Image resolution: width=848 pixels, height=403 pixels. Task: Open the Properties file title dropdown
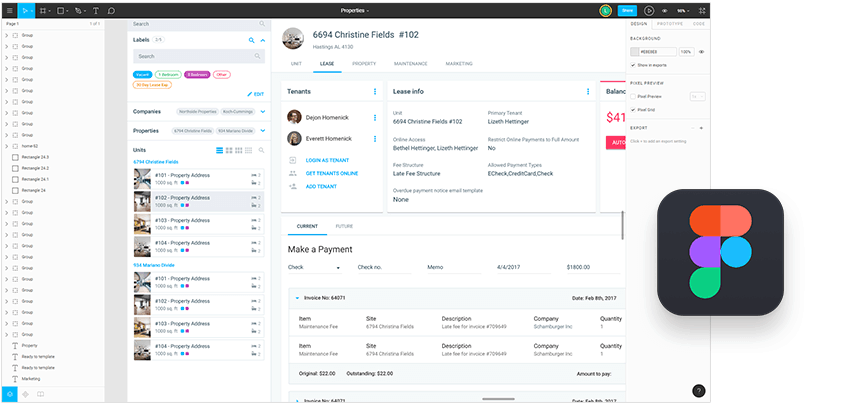(x=355, y=10)
